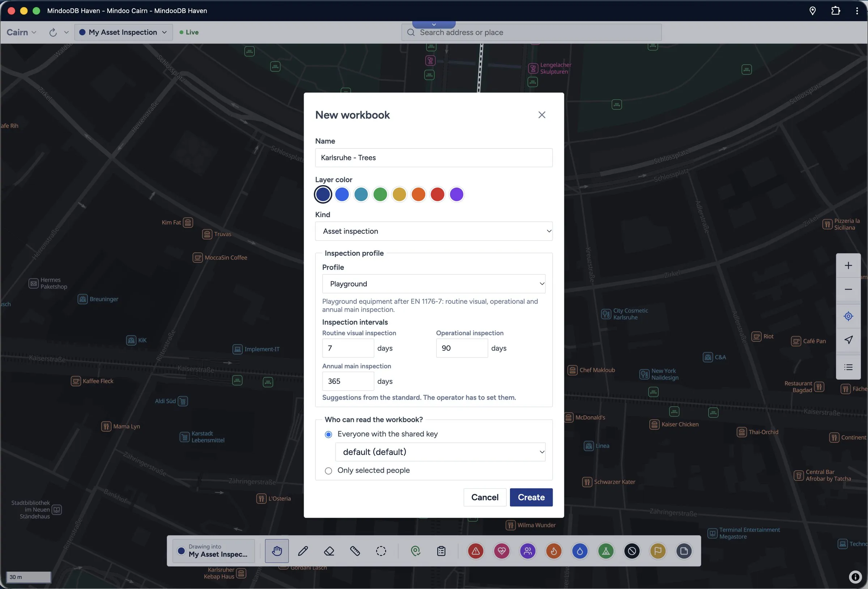Click the Annual main inspection days field
868x589 pixels.
click(348, 381)
